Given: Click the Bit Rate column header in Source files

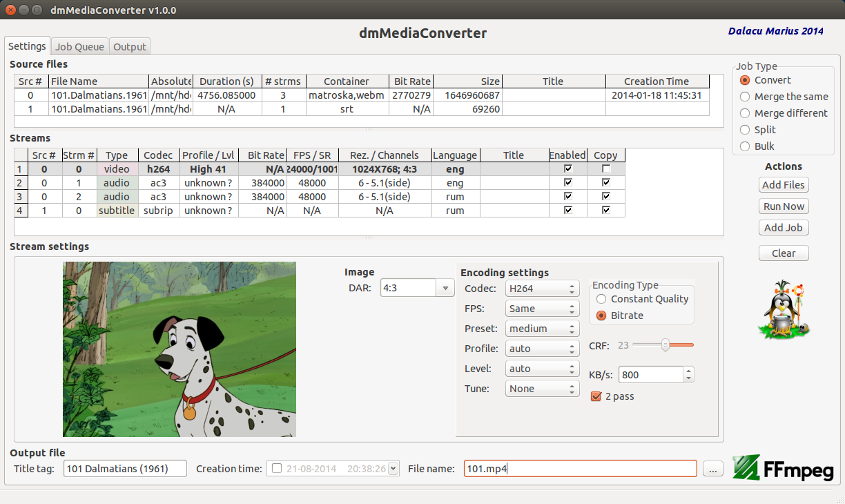Looking at the screenshot, I should click(411, 81).
